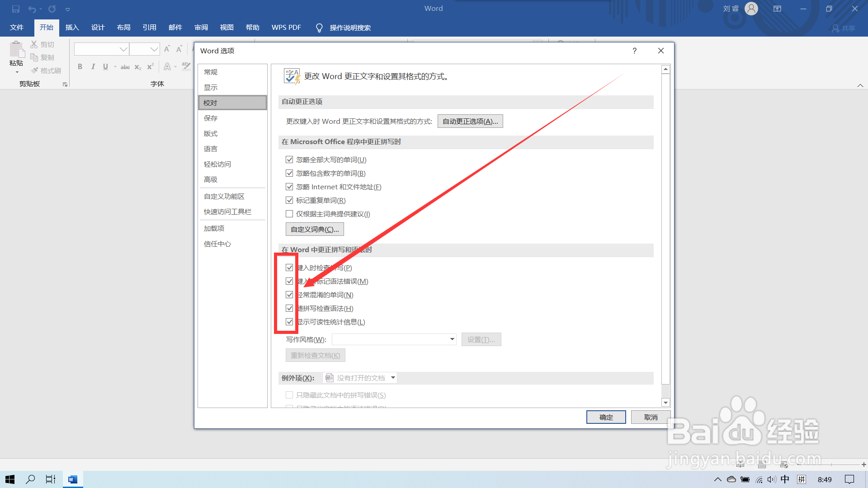Click the 自动更正选项(A)... button

pyautogui.click(x=470, y=121)
